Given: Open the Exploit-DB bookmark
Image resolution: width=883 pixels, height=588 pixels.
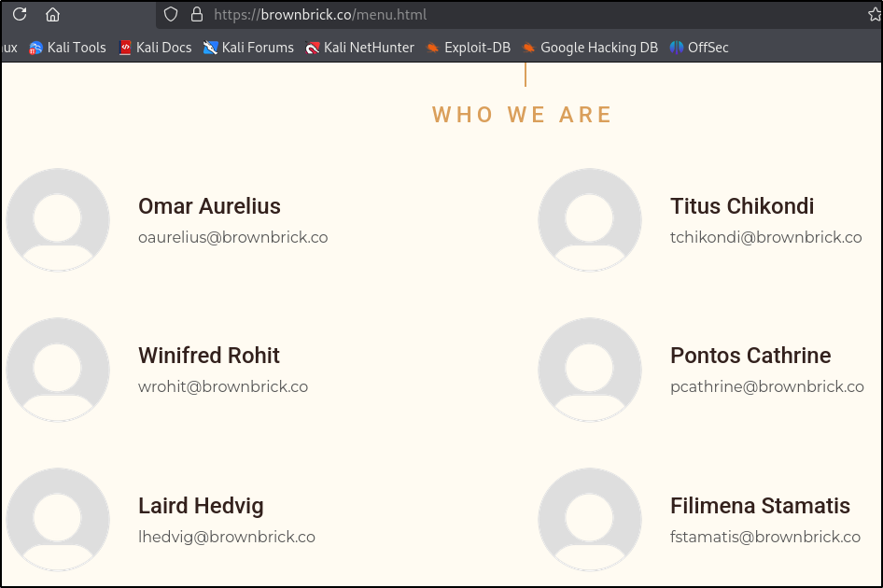Looking at the screenshot, I should click(469, 48).
